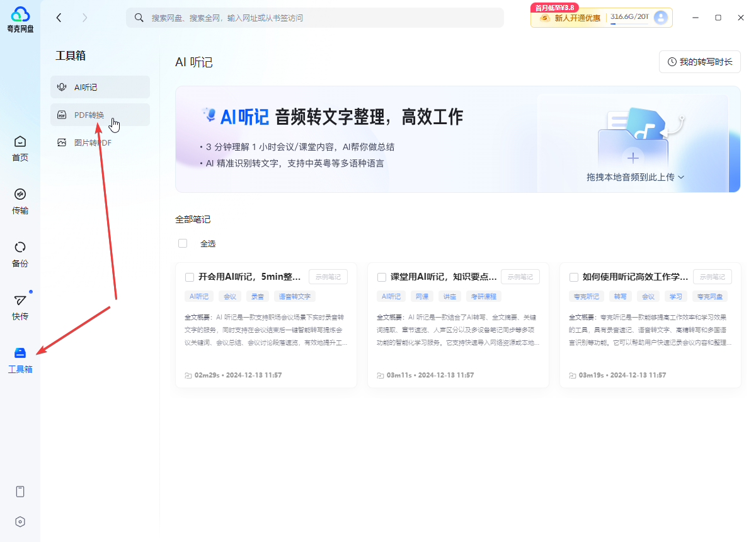Viewport: 756px width, 542px height.
Task: Click the AI听记 microphone icon
Action: [x=62, y=87]
